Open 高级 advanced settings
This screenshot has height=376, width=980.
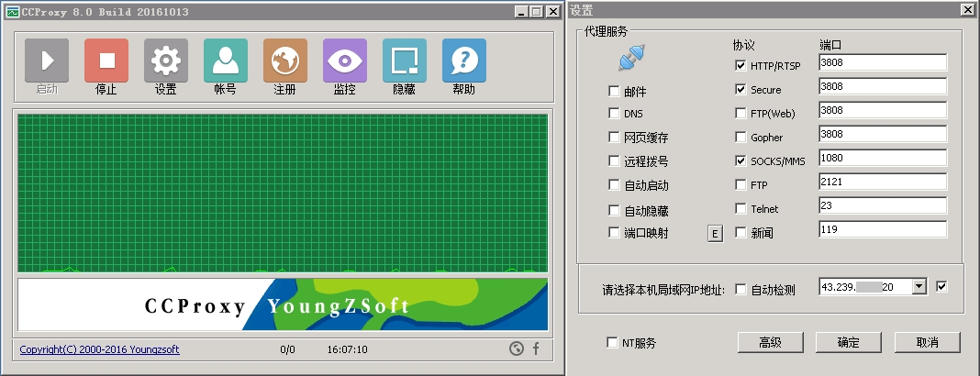pyautogui.click(x=771, y=342)
